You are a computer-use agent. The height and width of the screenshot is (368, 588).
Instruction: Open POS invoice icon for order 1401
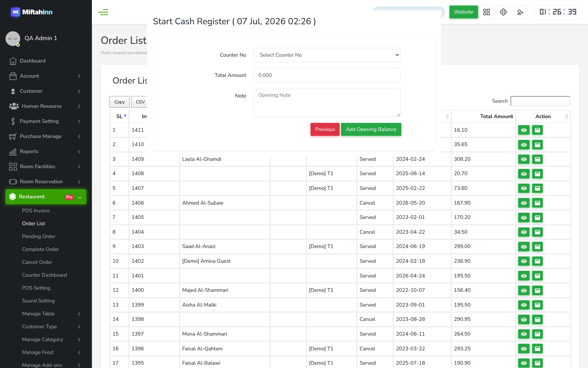[x=537, y=276]
